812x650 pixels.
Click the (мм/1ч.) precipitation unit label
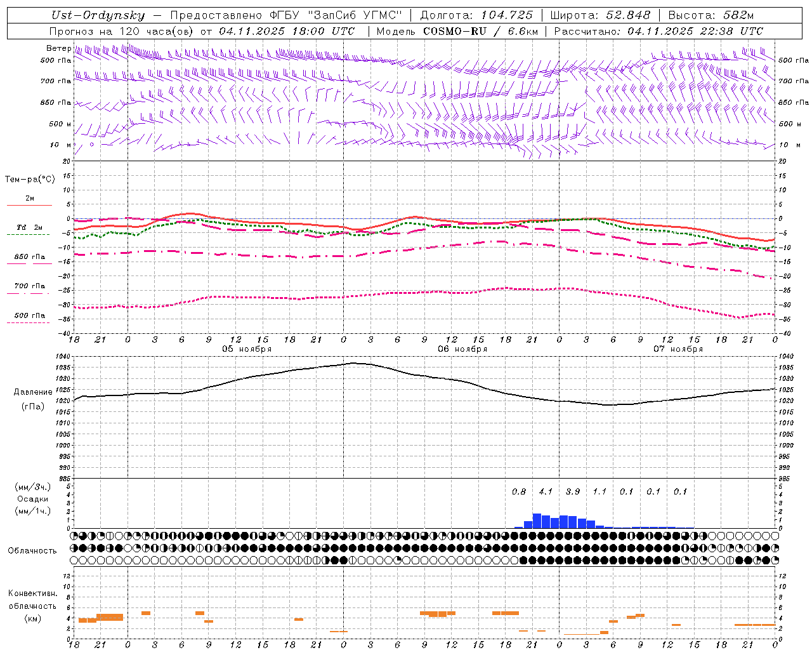click(32, 511)
